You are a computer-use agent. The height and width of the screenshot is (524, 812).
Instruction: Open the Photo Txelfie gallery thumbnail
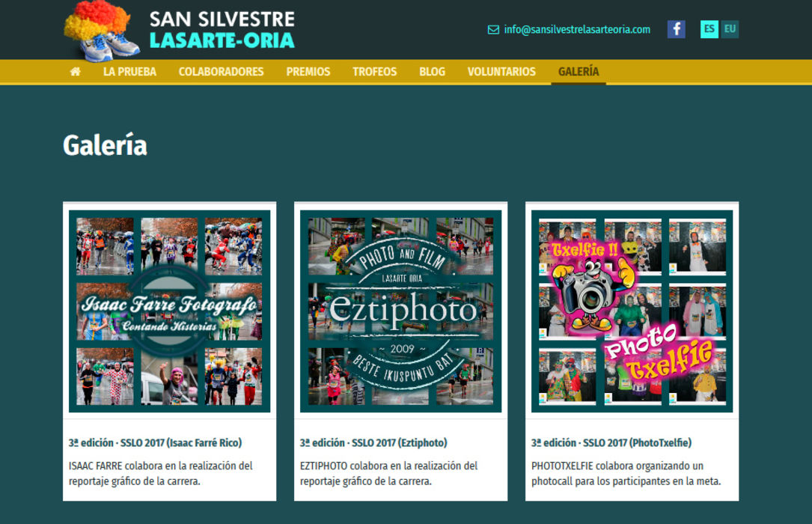[x=632, y=311]
